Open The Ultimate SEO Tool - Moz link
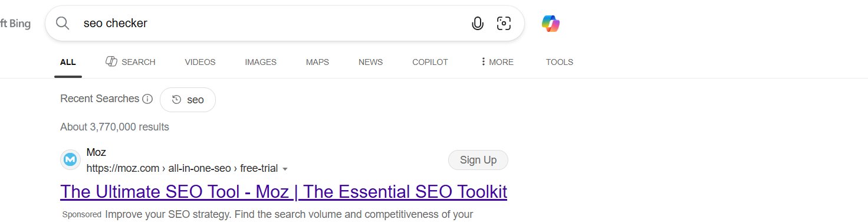 284,192
